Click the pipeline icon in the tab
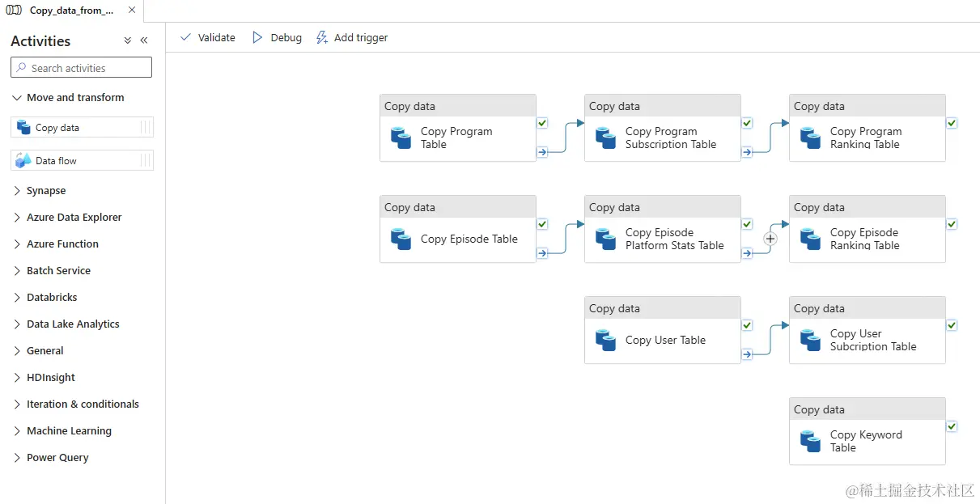The height and width of the screenshot is (504, 980). pyautogui.click(x=14, y=11)
